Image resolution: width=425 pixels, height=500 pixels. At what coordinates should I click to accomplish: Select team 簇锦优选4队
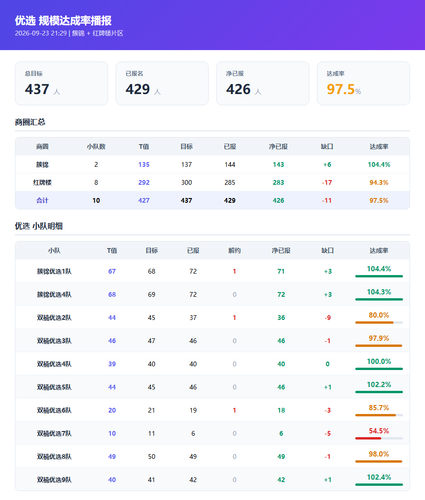(54, 295)
